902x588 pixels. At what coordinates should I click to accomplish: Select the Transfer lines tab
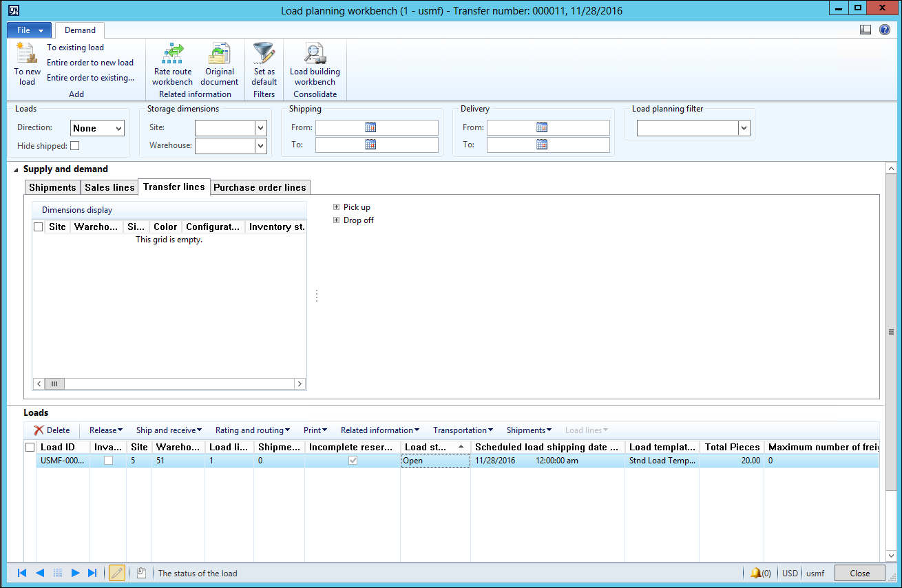[174, 187]
